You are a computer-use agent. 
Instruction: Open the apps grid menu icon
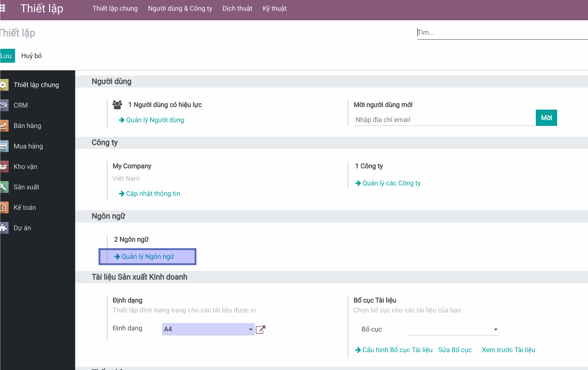3,9
